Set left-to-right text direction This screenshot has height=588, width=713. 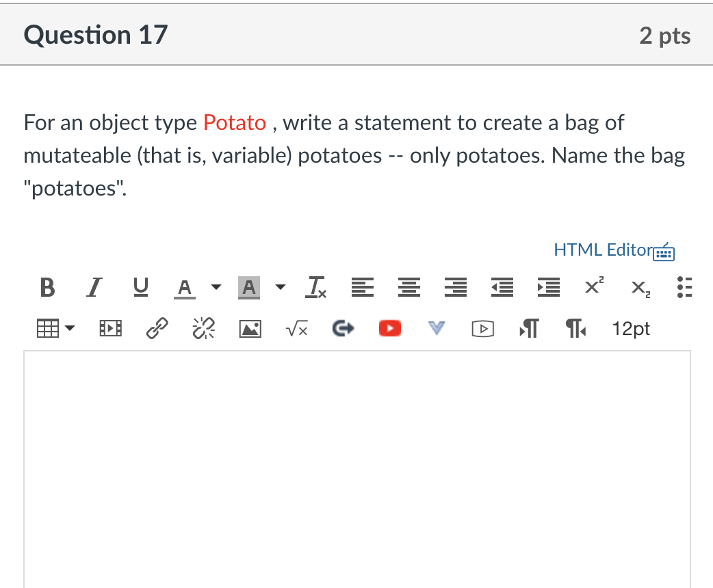point(530,328)
